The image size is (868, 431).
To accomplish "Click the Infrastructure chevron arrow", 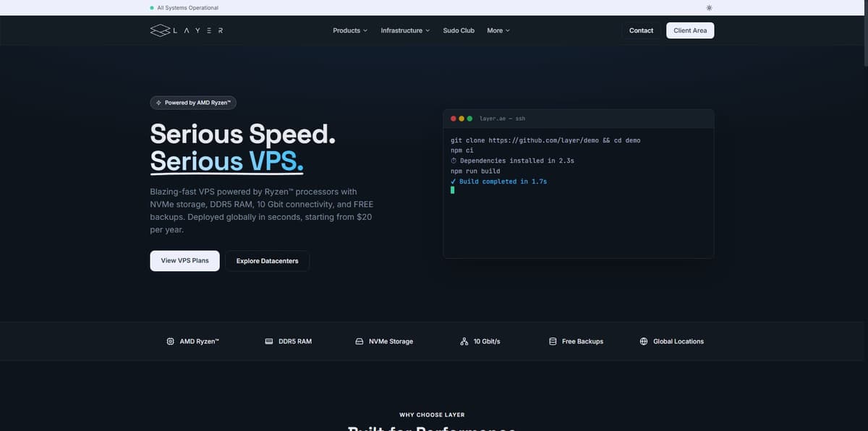I will pos(427,30).
